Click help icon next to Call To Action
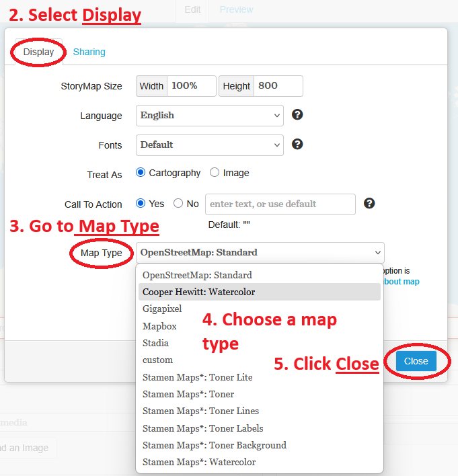Screen dimensions: 458x476 point(369,204)
